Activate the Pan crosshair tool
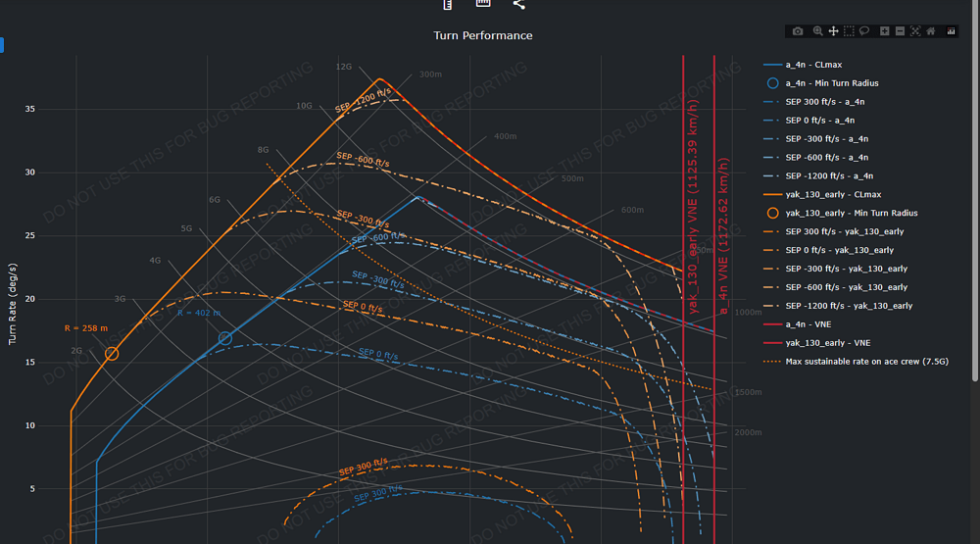Screen dimensions: 980x544 click(833, 31)
